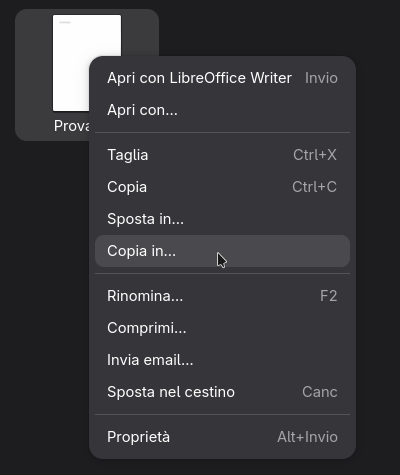Select 'Rinomina...' to rename the file

click(x=222, y=296)
